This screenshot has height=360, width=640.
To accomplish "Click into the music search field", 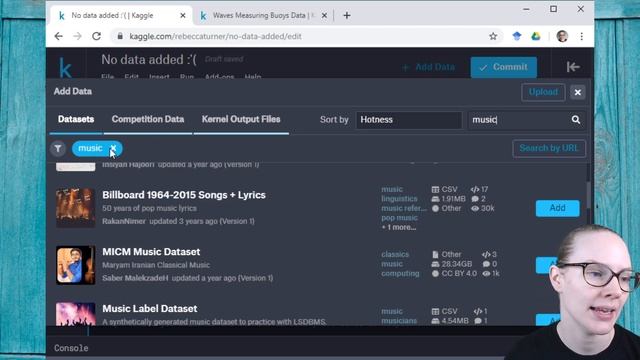I will pyautogui.click(x=518, y=120).
